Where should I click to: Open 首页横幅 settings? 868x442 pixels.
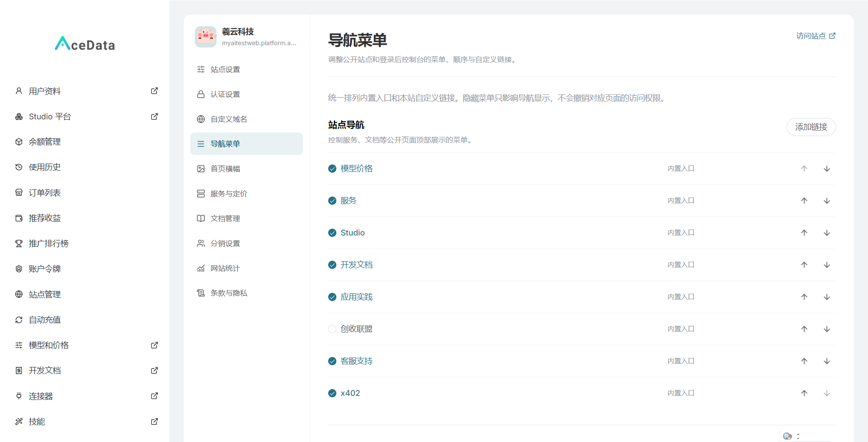point(246,169)
